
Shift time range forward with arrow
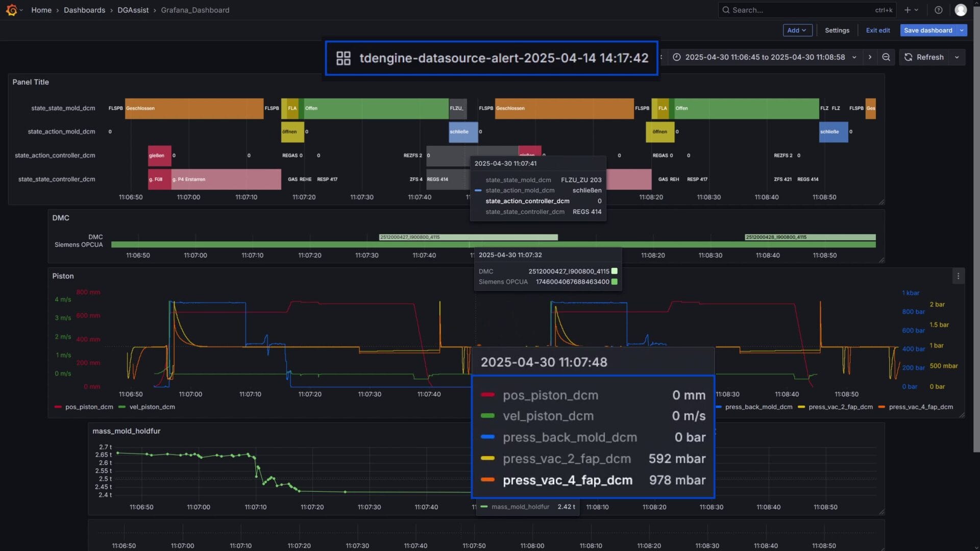tap(870, 57)
